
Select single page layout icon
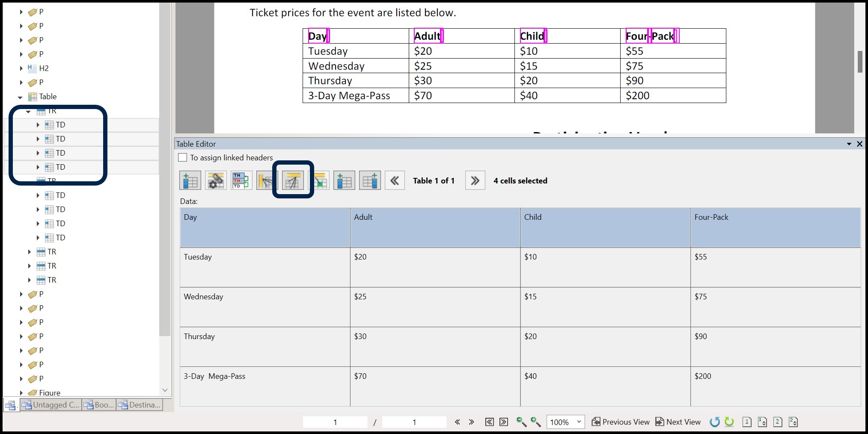[x=747, y=422]
